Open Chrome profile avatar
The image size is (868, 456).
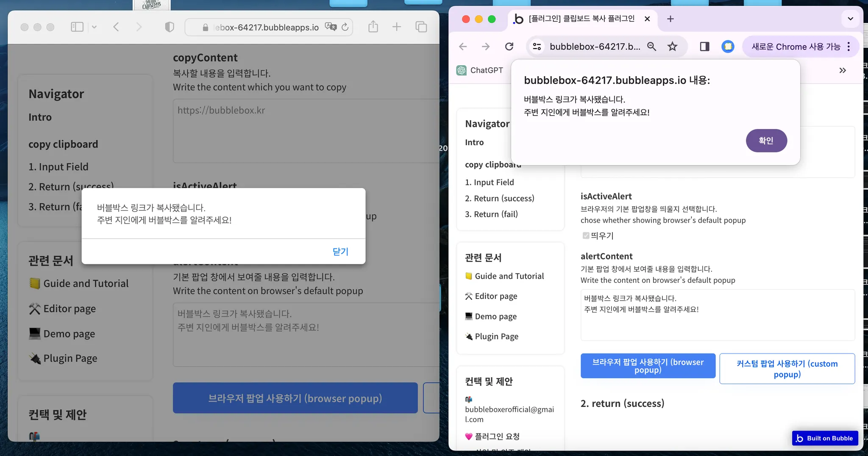pyautogui.click(x=728, y=47)
